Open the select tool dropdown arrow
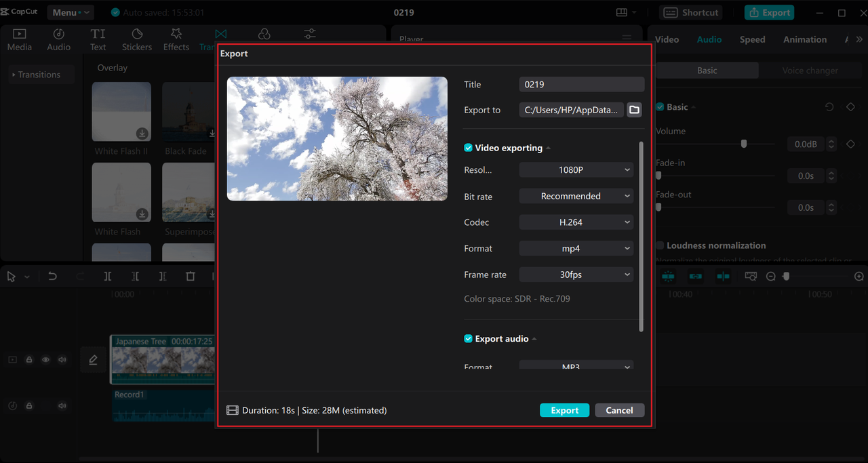This screenshot has height=463, width=868. click(27, 277)
